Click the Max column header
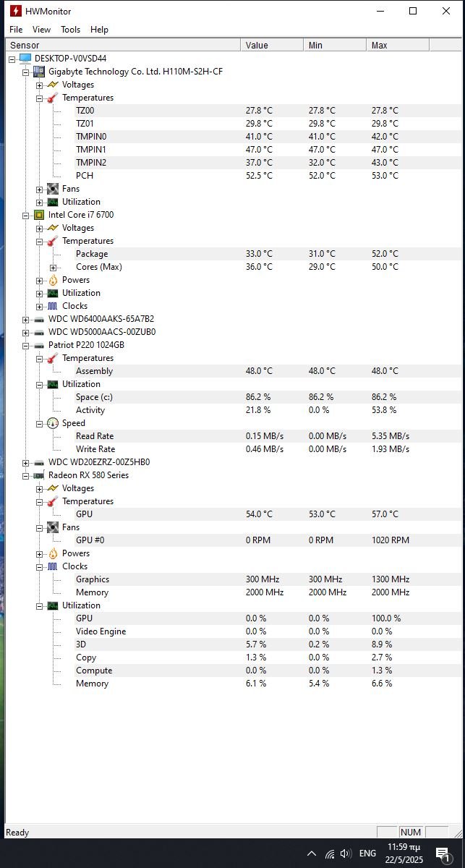Viewport: 465px width, 868px height. coord(398,45)
